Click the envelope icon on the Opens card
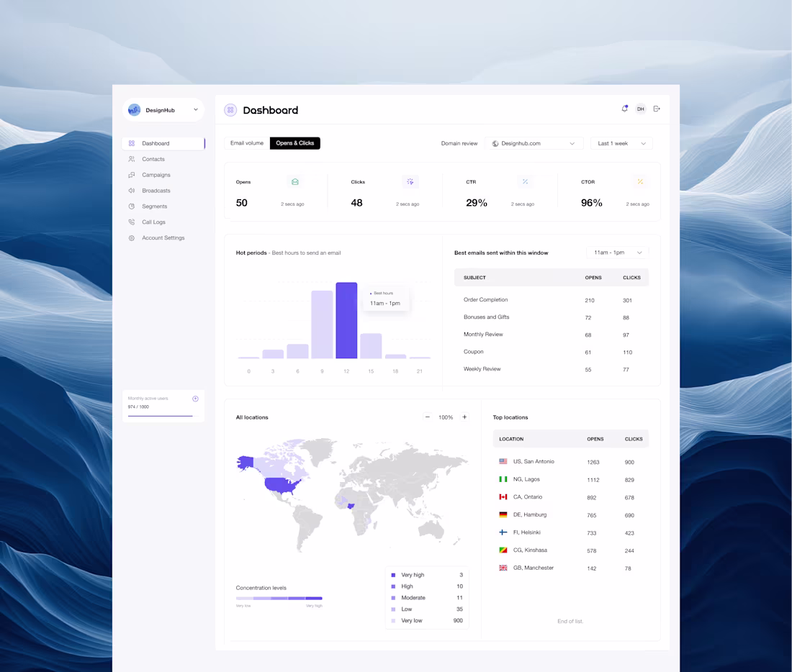 point(294,182)
